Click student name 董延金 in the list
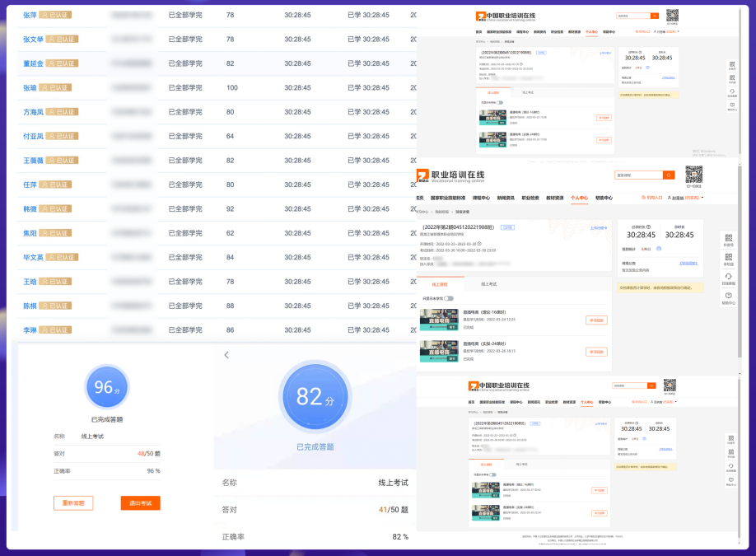The height and width of the screenshot is (556, 756). (33, 63)
